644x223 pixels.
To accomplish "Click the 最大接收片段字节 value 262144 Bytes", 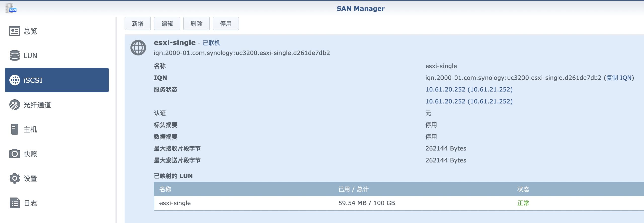I will click(446, 148).
